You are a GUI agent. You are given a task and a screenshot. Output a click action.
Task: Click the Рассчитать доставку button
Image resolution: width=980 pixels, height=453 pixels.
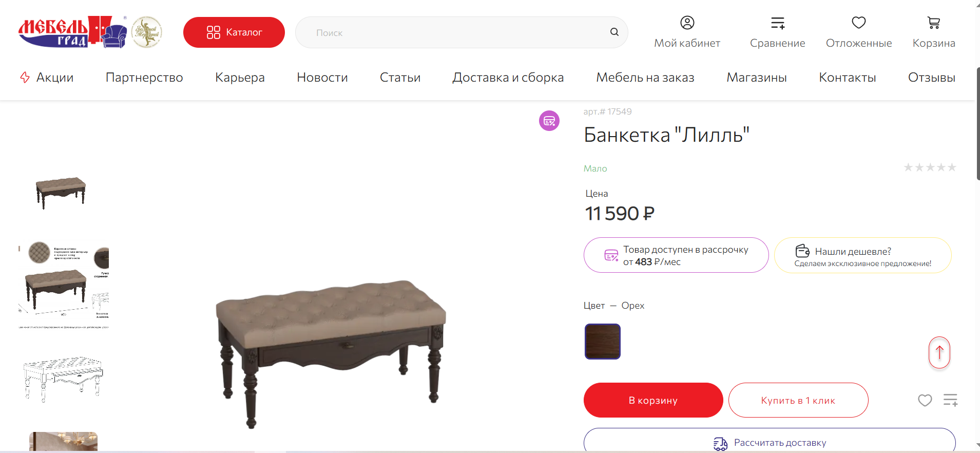pyautogui.click(x=770, y=441)
